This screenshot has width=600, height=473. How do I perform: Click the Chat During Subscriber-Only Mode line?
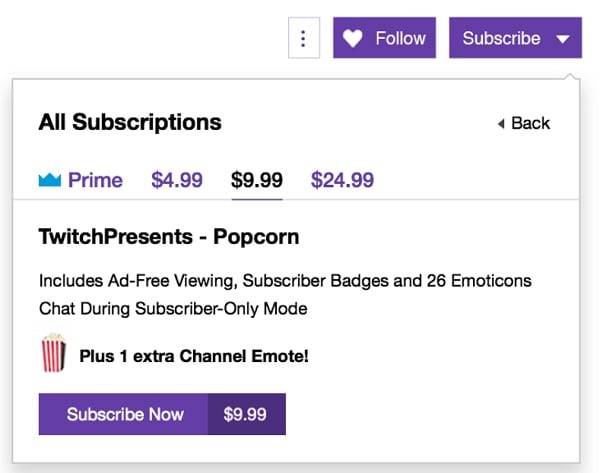click(x=172, y=309)
